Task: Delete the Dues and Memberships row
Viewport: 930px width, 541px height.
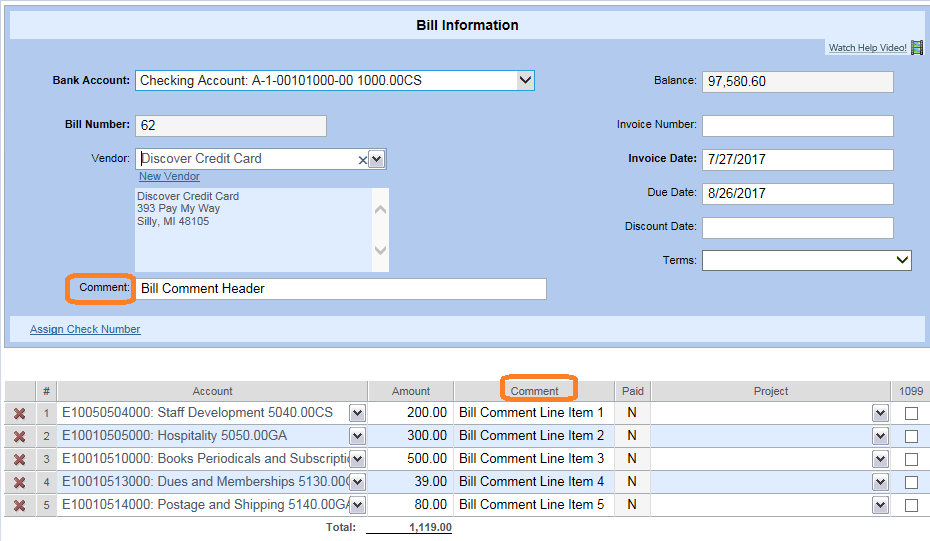Action: pos(19,482)
